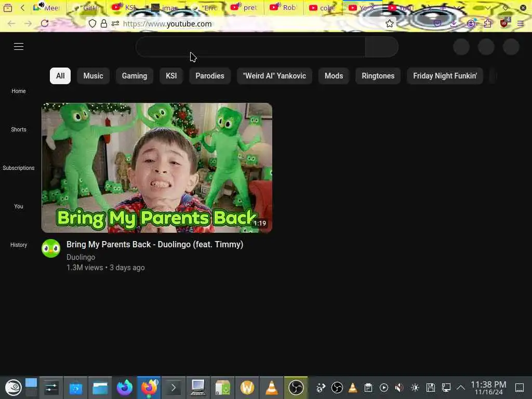Filter feed by KSI chip
The width and height of the screenshot is (532, 399).
(171, 76)
